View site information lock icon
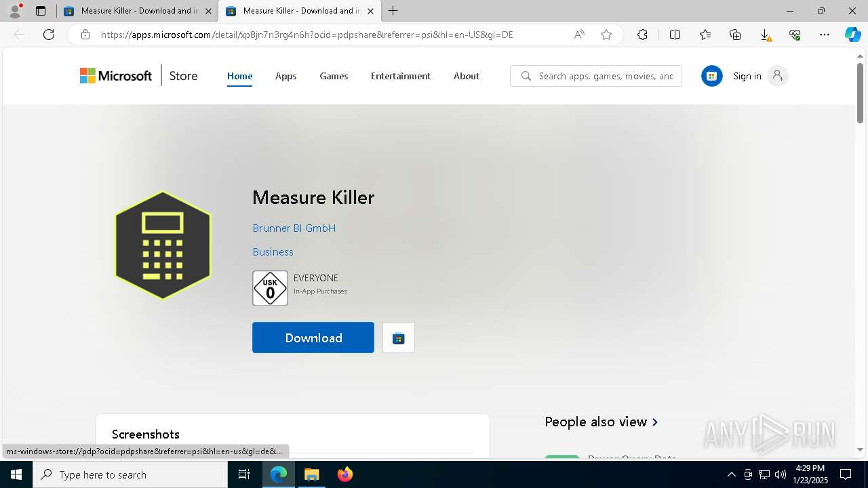 tap(85, 35)
